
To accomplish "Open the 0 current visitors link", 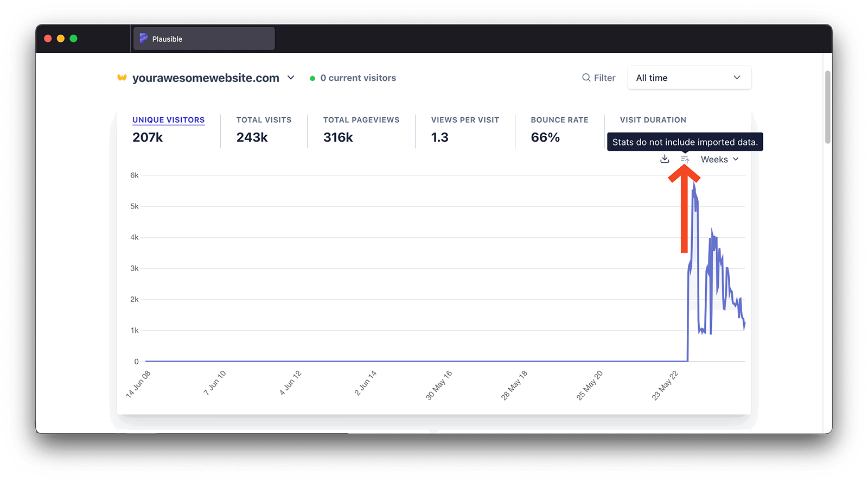I will 358,78.
